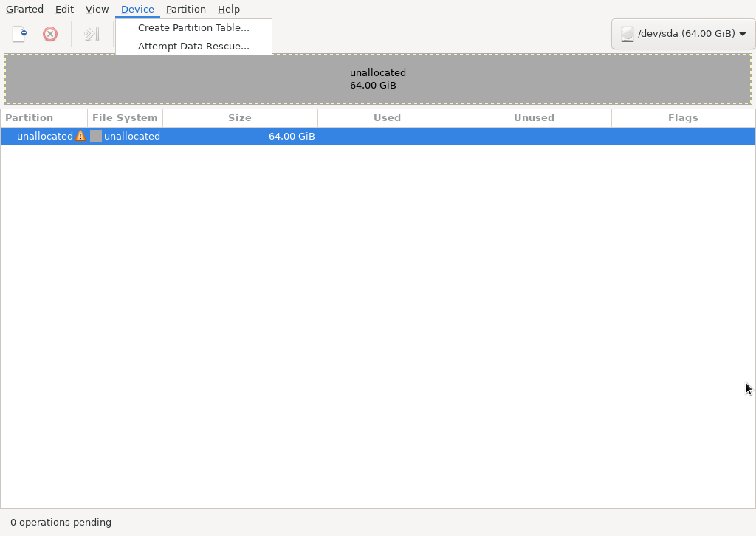
Task: Click the Flags column header
Action: [683, 117]
